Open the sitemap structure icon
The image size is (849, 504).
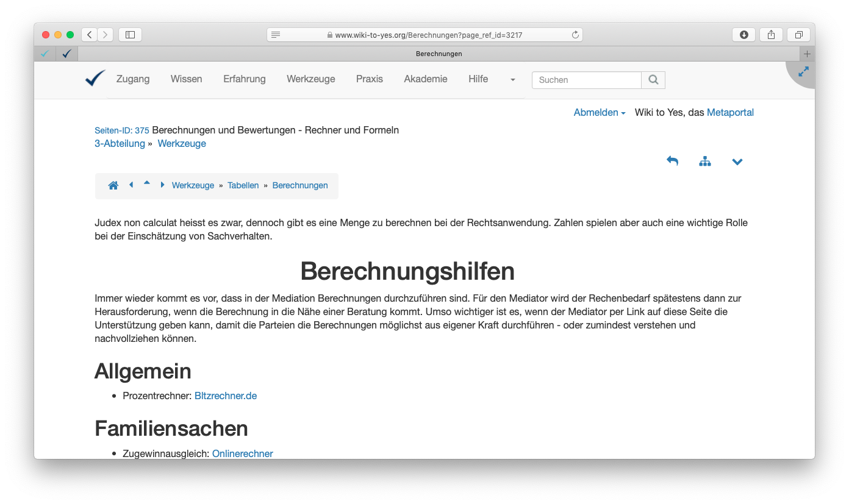coord(705,161)
